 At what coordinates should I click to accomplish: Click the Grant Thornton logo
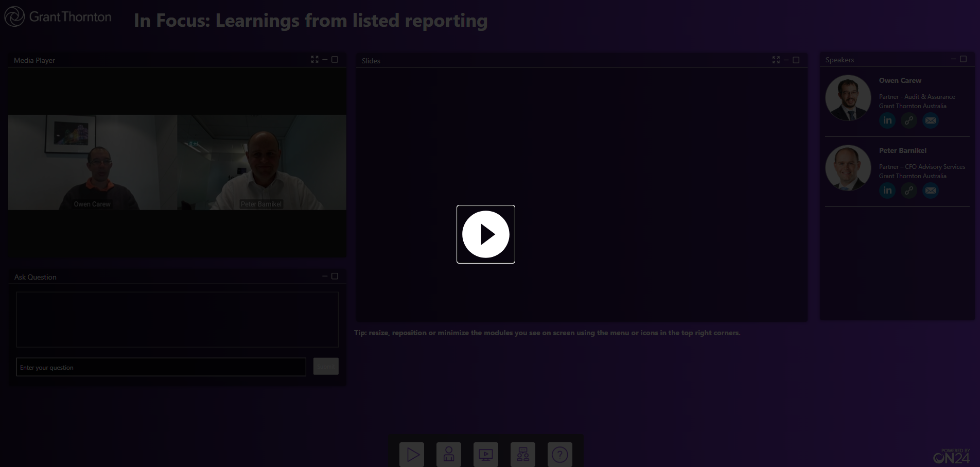58,16
